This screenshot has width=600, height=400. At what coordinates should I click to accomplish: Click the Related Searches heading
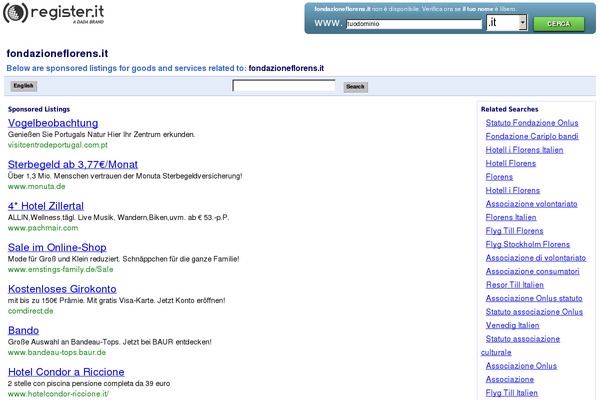point(509,109)
